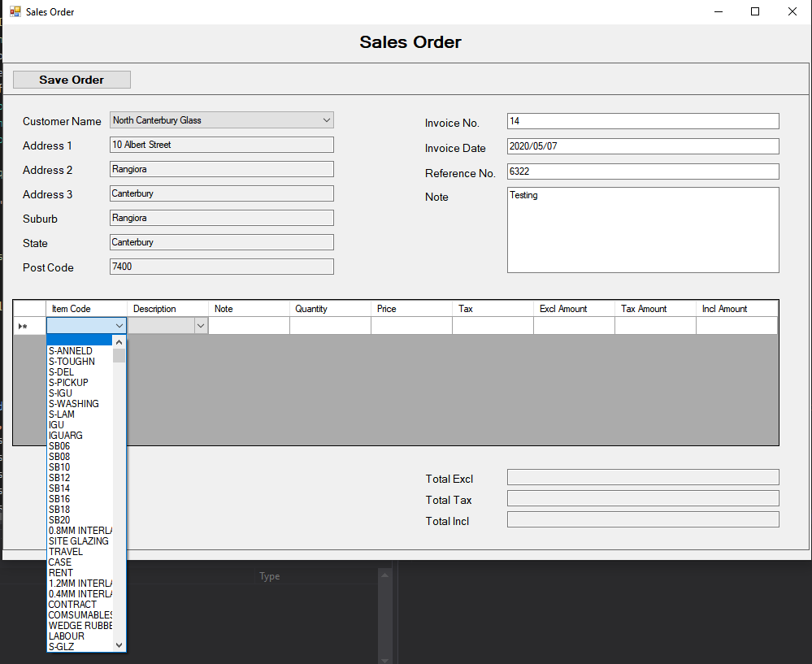Click the Reference No. field
Screen dimensions: 812x664
643,171
